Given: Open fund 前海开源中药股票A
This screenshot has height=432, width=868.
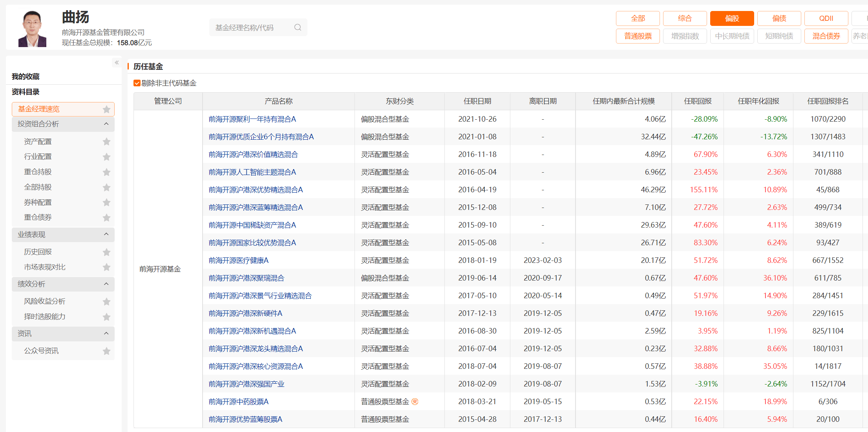Looking at the screenshot, I should pyautogui.click(x=239, y=401).
